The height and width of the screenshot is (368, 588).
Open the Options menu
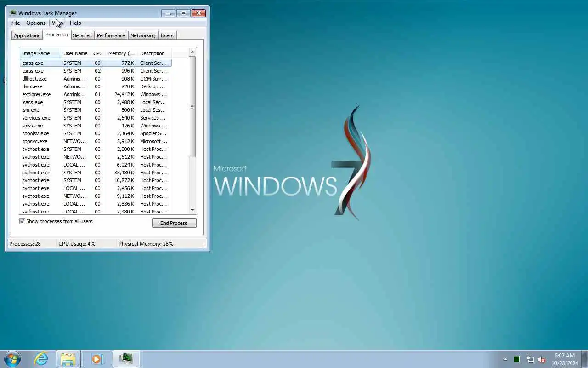[x=36, y=23]
